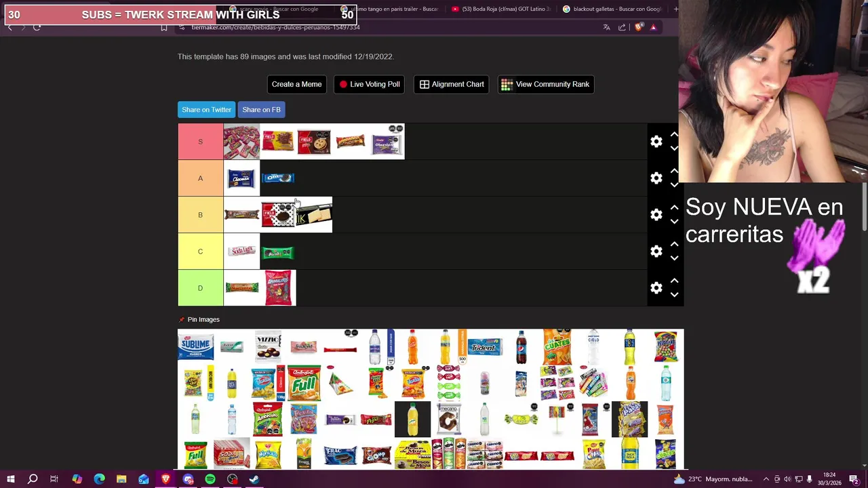Reload the tiermaker page
868x488 pixels.
point(37,27)
